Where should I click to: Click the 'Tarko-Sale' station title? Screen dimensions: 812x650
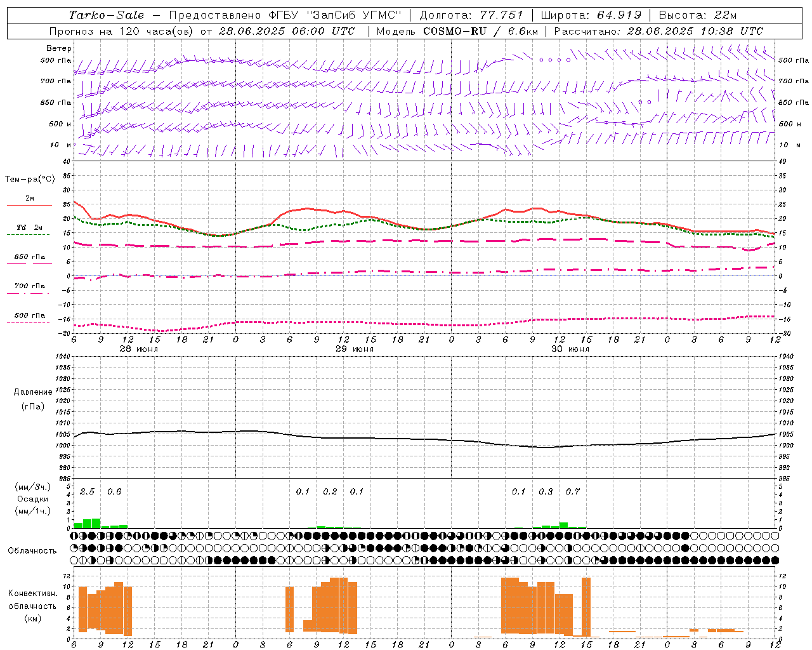pyautogui.click(x=107, y=15)
